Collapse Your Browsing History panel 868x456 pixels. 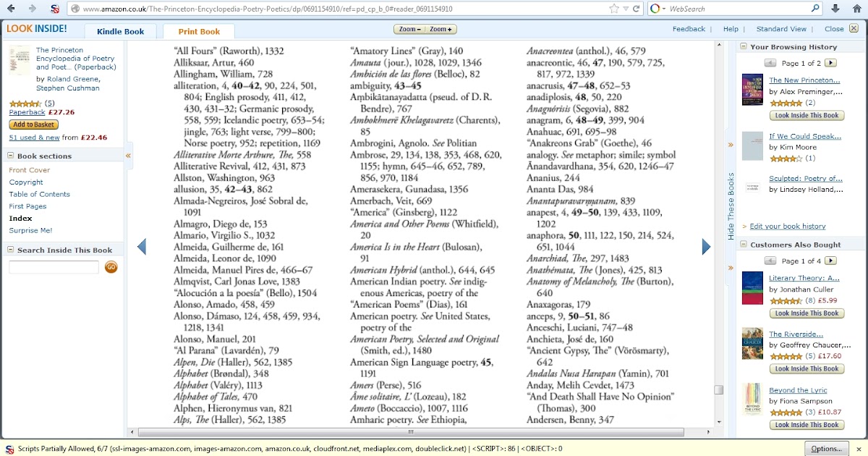pyautogui.click(x=744, y=46)
